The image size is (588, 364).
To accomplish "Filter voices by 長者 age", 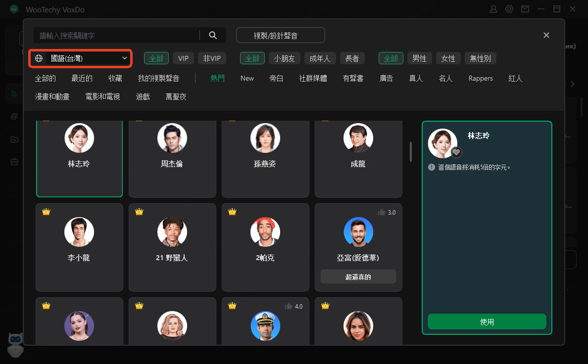I will 352,58.
